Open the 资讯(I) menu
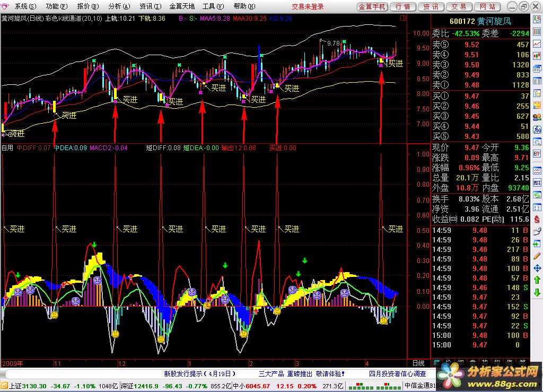 point(150,6)
